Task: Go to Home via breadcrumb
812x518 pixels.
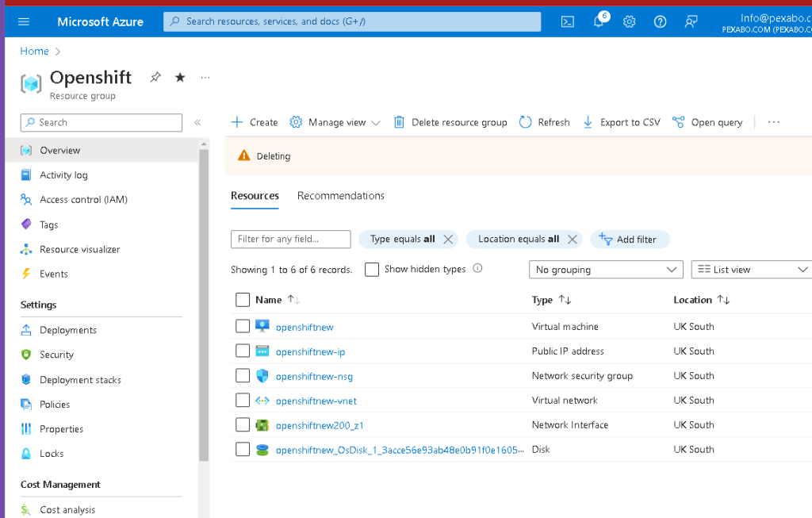Action: (x=34, y=52)
